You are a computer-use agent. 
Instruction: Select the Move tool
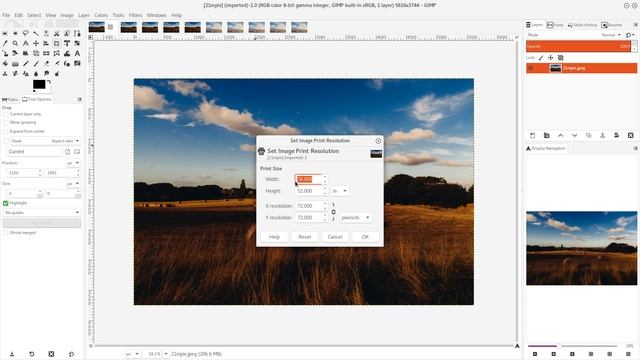[x=36, y=43]
